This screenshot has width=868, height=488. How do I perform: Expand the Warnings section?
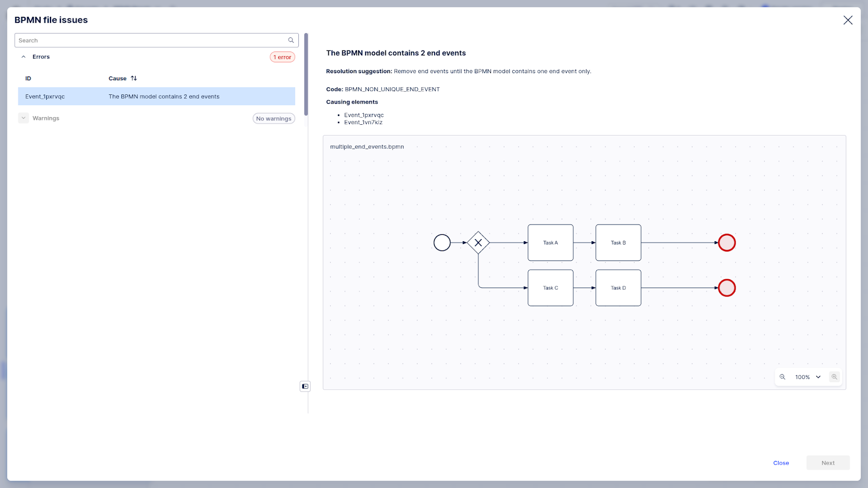click(23, 118)
